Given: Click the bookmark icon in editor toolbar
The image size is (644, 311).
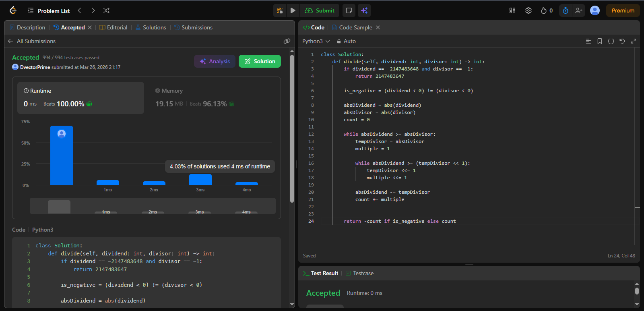Looking at the screenshot, I should [x=600, y=41].
